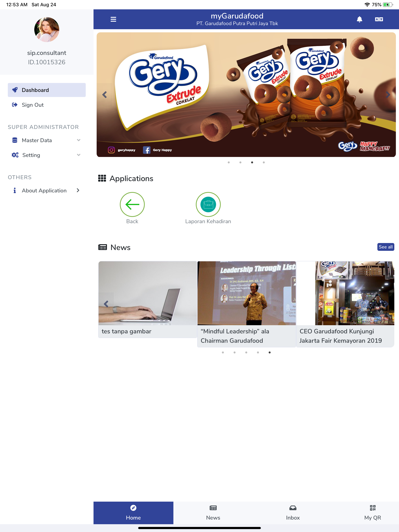Tap the Applications grid icon
Viewport: 399px width, 532px height.
(x=102, y=178)
